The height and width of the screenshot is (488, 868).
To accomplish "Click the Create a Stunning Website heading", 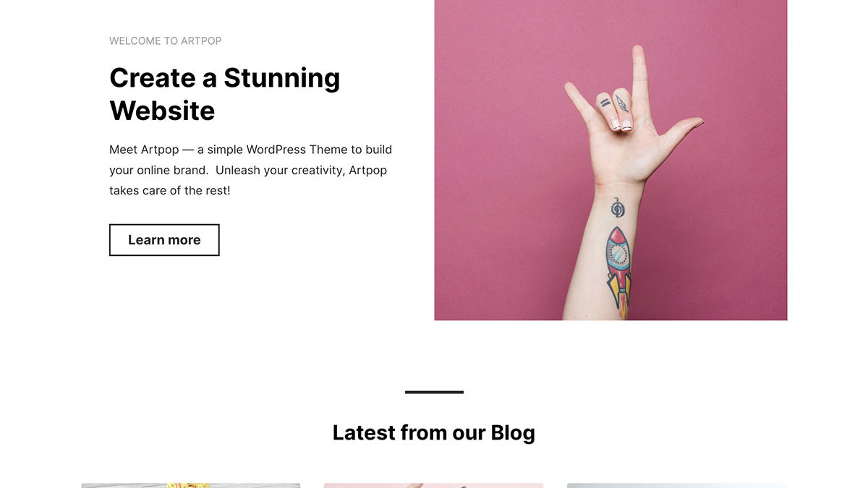I will coord(225,94).
